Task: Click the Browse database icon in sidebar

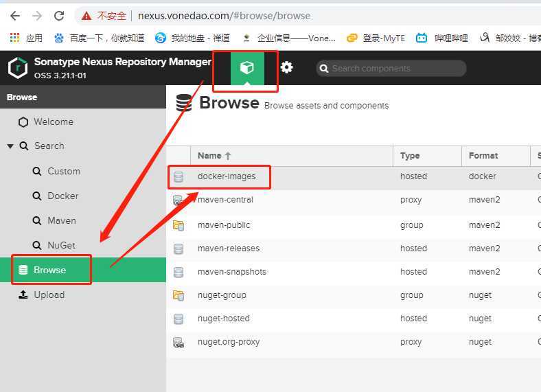Action: pyautogui.click(x=23, y=270)
